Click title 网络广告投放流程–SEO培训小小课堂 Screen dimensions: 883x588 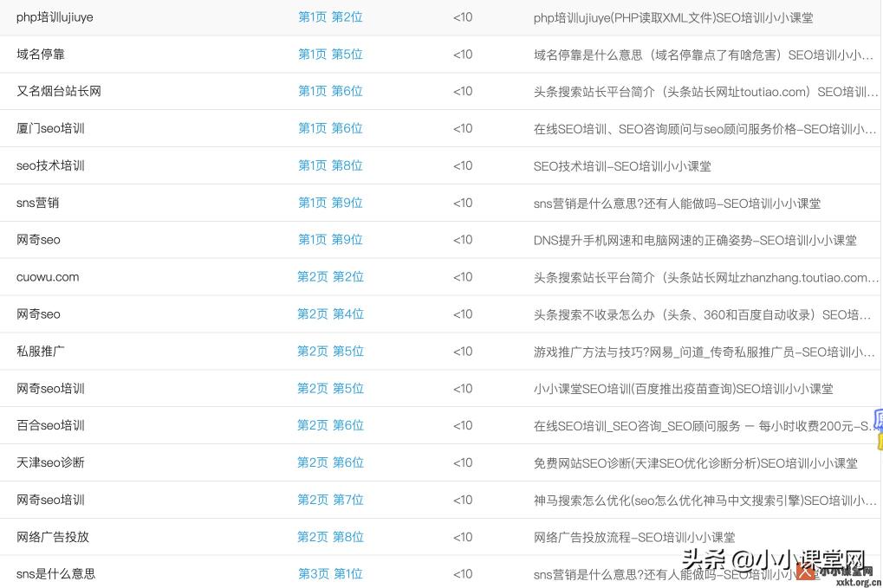pos(634,538)
